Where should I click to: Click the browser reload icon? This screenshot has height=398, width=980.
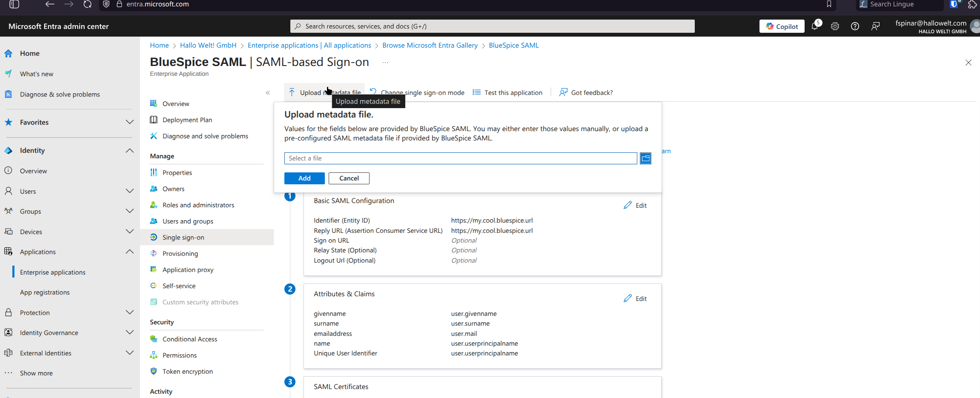(87, 4)
